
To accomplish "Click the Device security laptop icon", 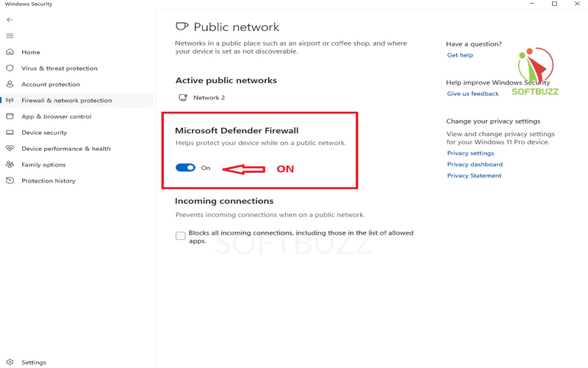I will [10, 132].
